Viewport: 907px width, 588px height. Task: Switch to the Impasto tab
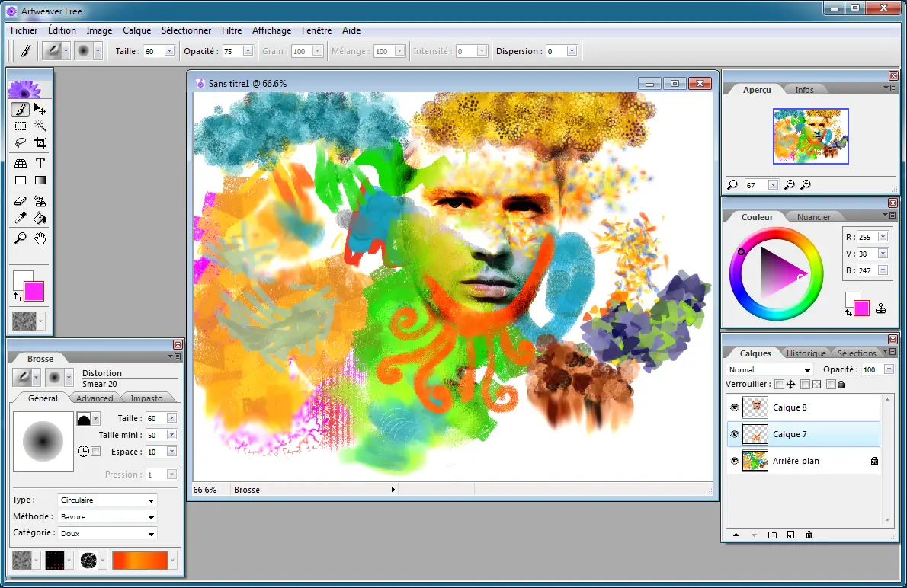click(x=146, y=398)
